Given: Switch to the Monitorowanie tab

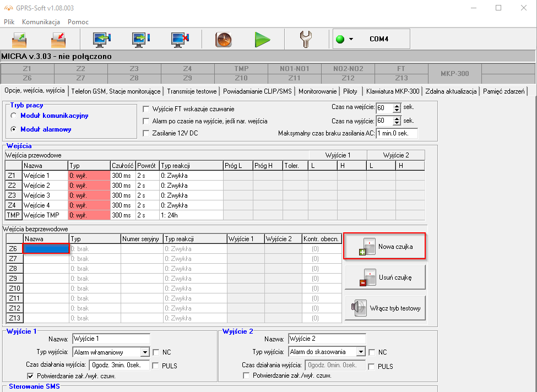Looking at the screenshot, I should click(317, 91).
